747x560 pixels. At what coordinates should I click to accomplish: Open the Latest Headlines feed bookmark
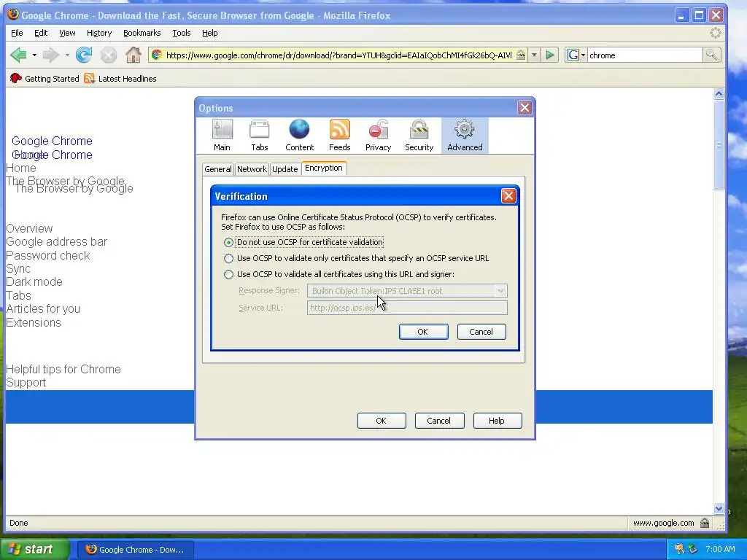tap(120, 79)
